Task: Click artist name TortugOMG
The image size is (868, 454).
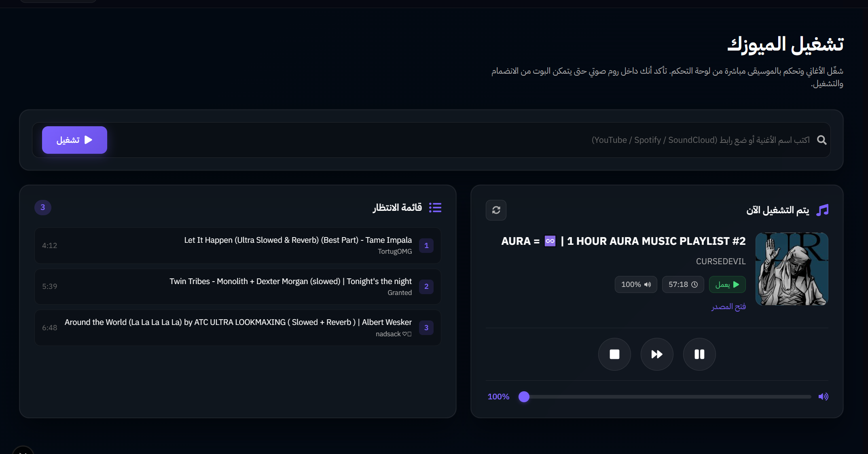Action: [395, 251]
